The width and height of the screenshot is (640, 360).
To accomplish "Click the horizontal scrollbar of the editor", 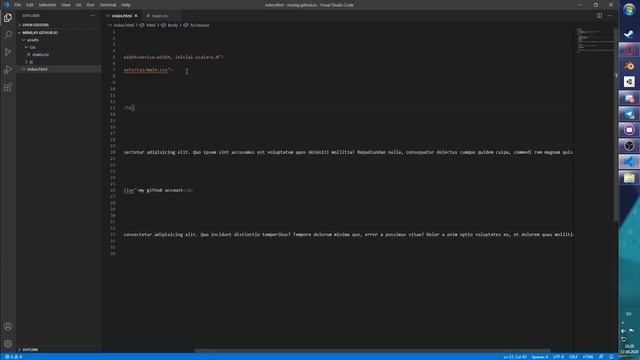I will [372, 351].
